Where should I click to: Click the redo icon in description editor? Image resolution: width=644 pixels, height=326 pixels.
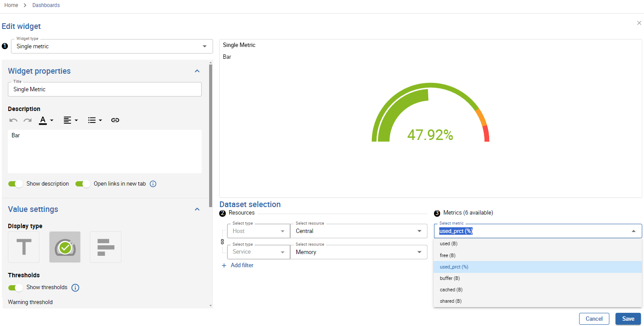tap(28, 120)
